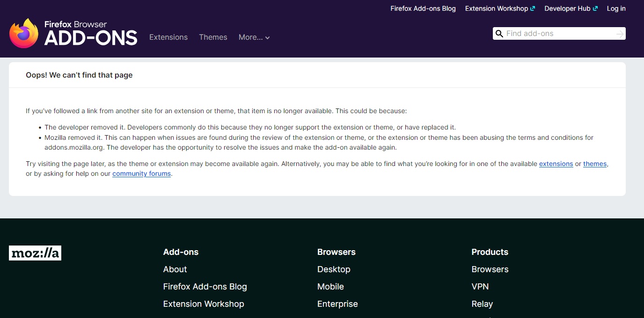Click the Firefox Browser Add-ons logo

(73, 33)
